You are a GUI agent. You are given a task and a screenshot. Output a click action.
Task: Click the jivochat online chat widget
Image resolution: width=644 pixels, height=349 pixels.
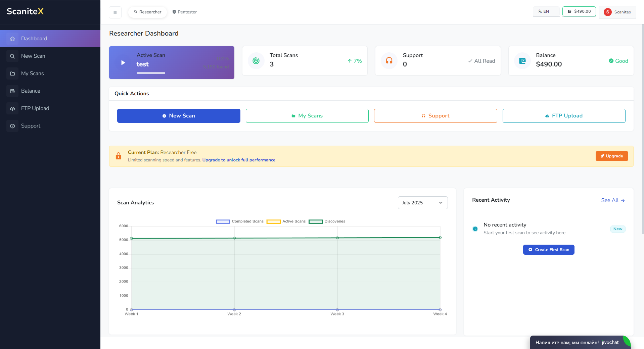[x=580, y=342]
